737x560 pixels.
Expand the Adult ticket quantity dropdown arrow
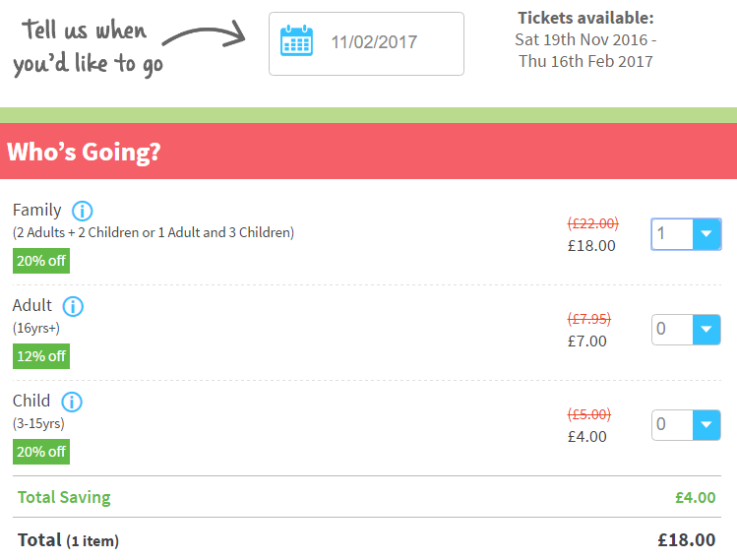tap(706, 329)
